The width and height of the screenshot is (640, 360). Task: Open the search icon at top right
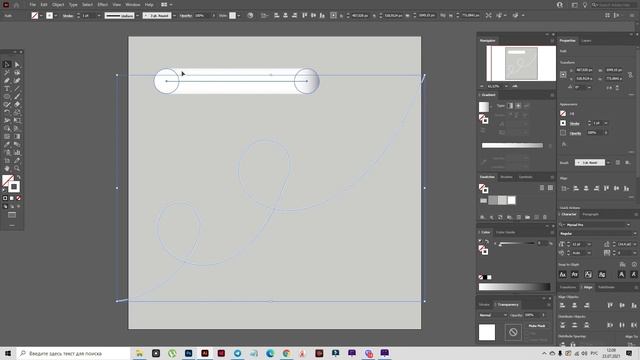click(x=595, y=4)
